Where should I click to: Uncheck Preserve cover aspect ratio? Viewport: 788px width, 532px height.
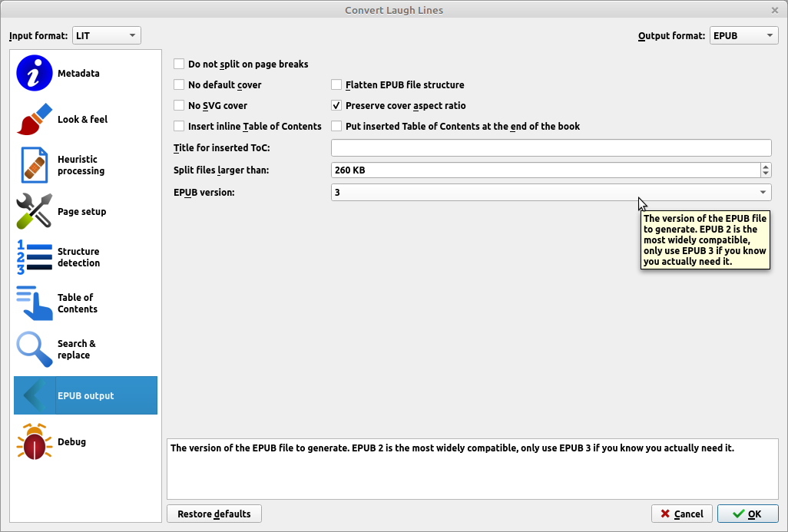click(336, 106)
